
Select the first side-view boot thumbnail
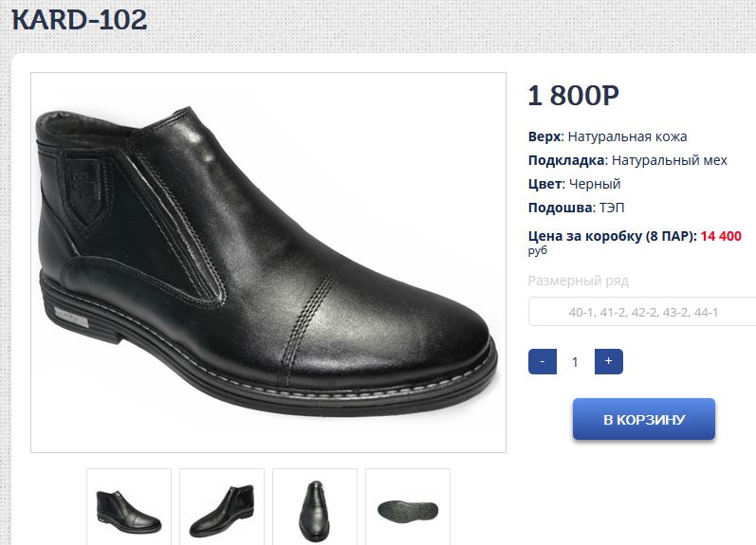pos(129,507)
